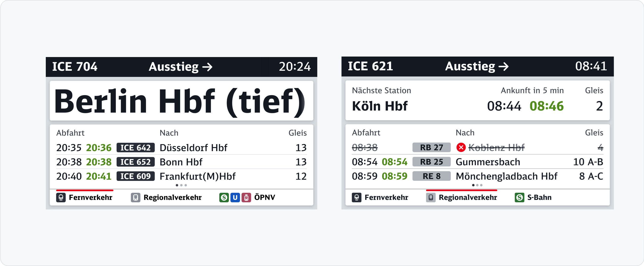Click the green S icon next to the S-Bahn label

click(519, 198)
